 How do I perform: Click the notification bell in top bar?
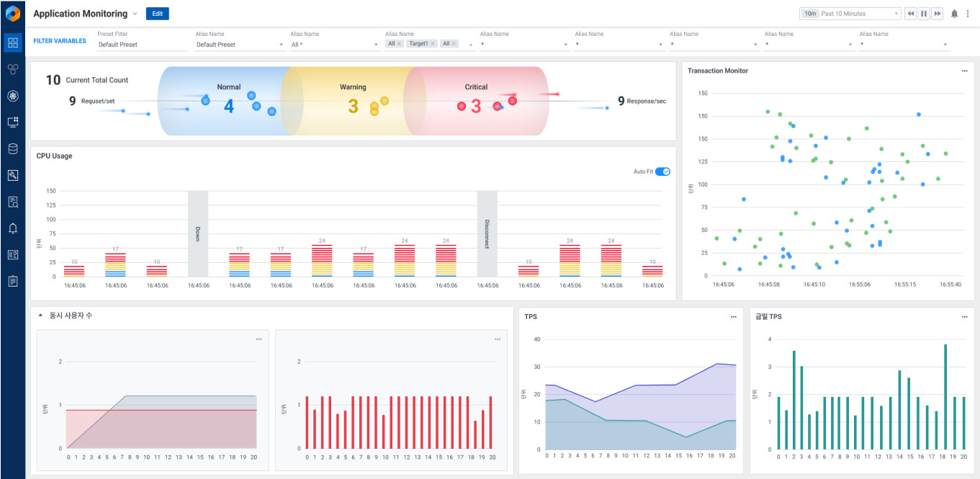[955, 14]
